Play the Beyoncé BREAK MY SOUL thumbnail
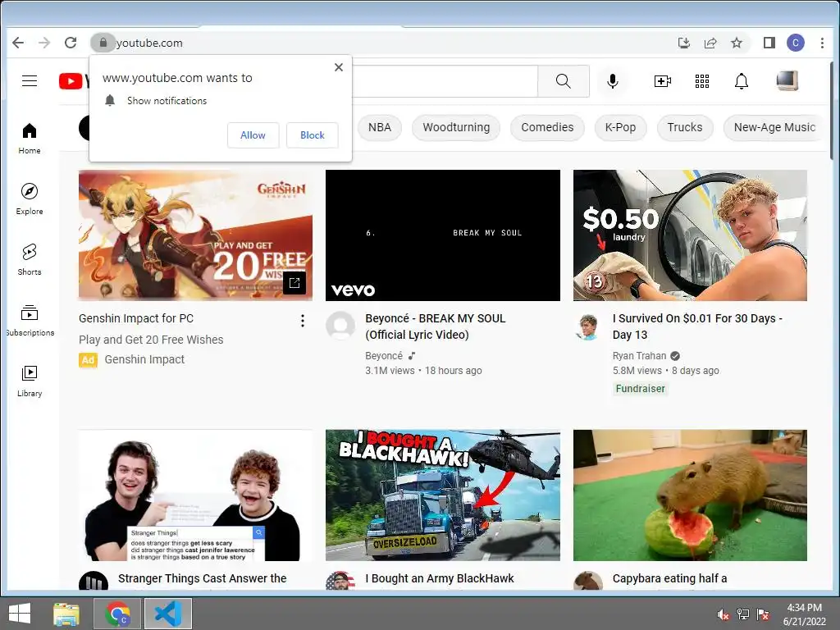This screenshot has height=630, width=840. point(443,235)
